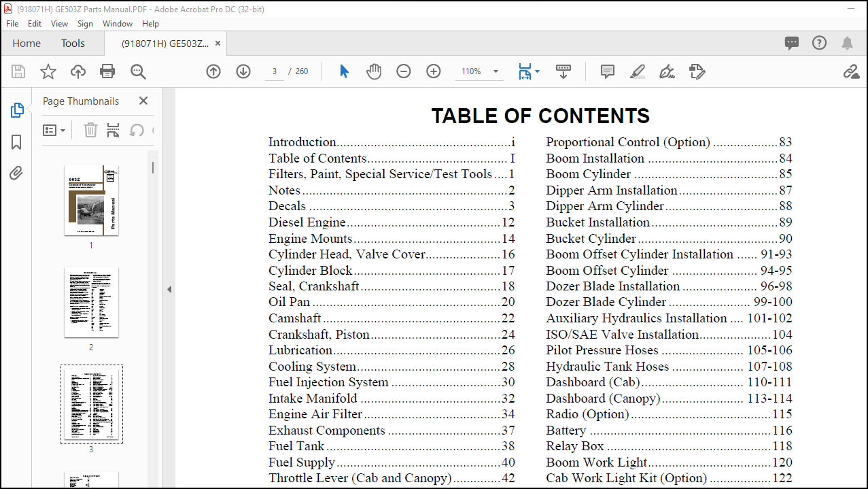Screen dimensions: 868x489
Task: Select page 3 thumbnail
Action: coord(91,404)
